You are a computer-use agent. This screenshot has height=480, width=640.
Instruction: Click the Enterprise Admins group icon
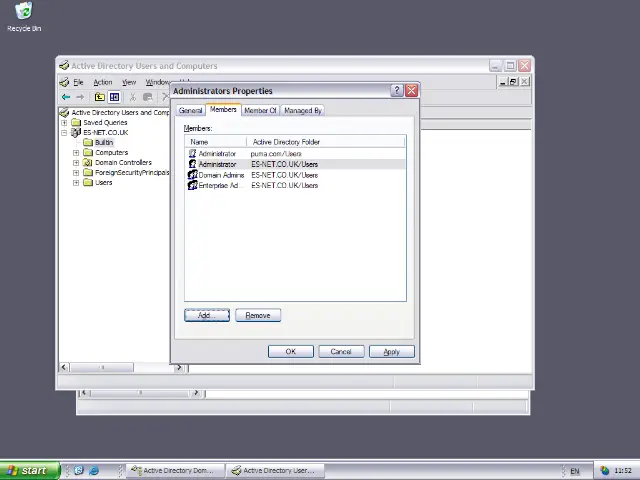coord(192,185)
